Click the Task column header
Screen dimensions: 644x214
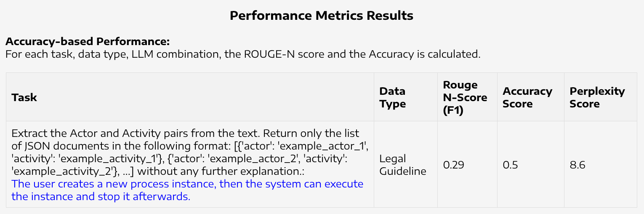click(x=24, y=97)
